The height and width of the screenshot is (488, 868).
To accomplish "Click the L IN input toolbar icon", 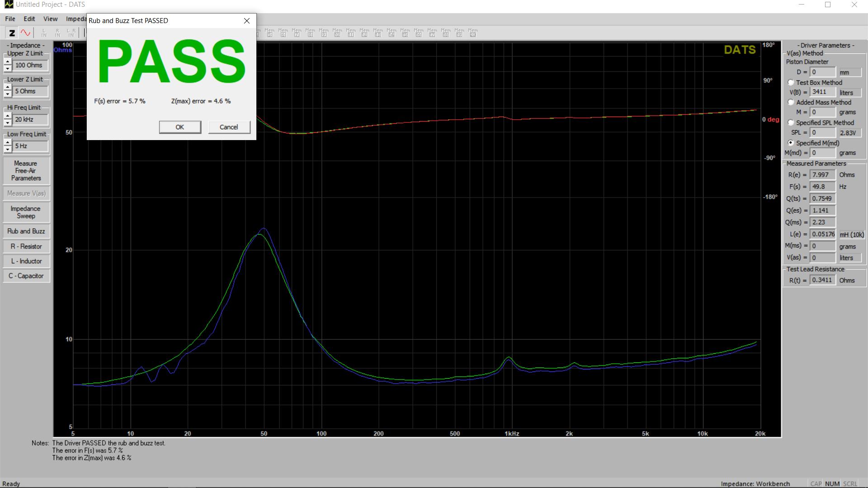I will [x=44, y=33].
